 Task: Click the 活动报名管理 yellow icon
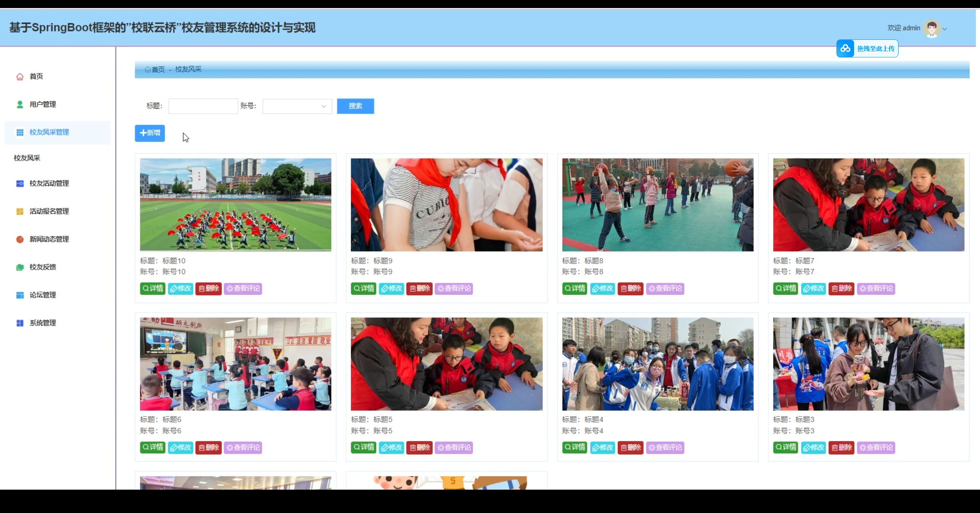(20, 211)
